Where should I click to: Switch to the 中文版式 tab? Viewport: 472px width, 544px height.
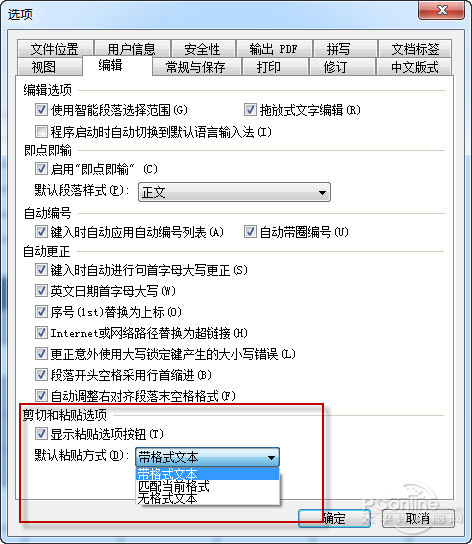pyautogui.click(x=414, y=67)
